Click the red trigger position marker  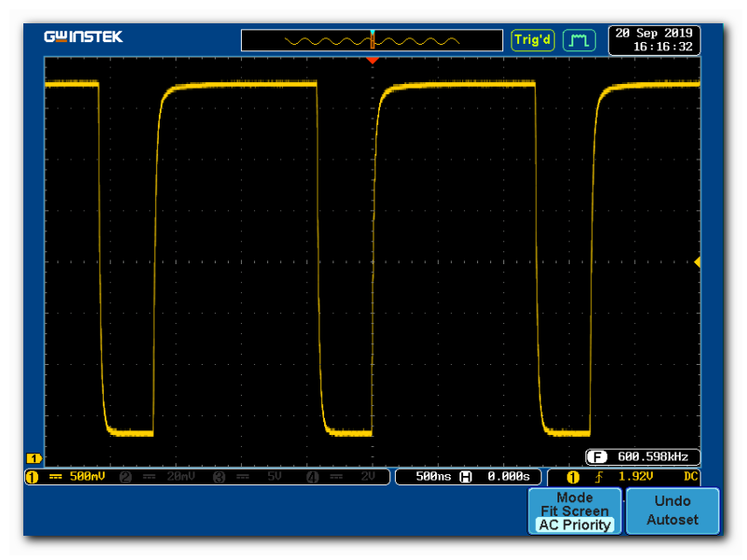(x=372, y=61)
